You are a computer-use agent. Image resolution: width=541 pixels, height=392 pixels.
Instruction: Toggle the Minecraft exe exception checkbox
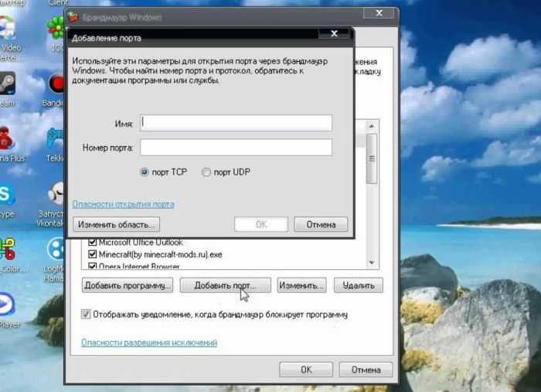click(92, 254)
